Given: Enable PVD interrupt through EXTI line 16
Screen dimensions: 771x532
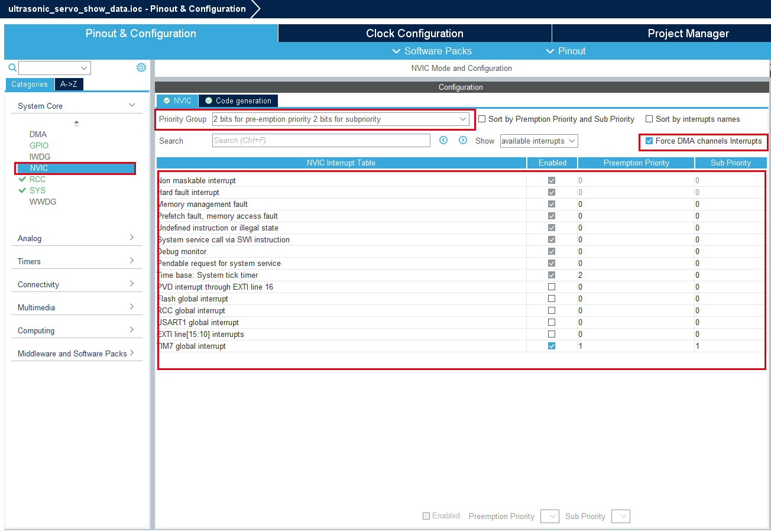Looking at the screenshot, I should point(552,287).
